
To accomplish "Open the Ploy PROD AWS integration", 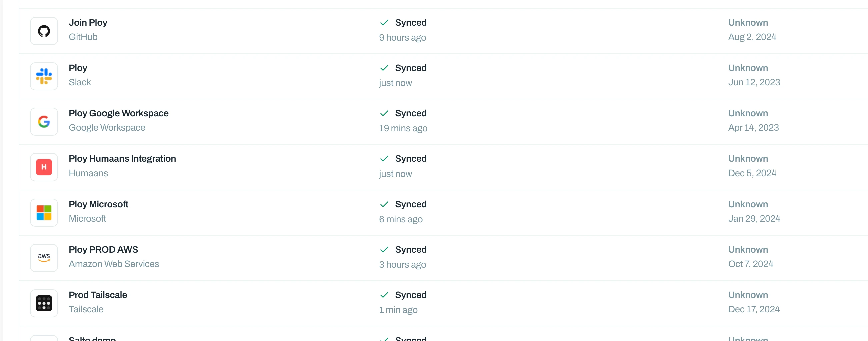I will click(103, 249).
